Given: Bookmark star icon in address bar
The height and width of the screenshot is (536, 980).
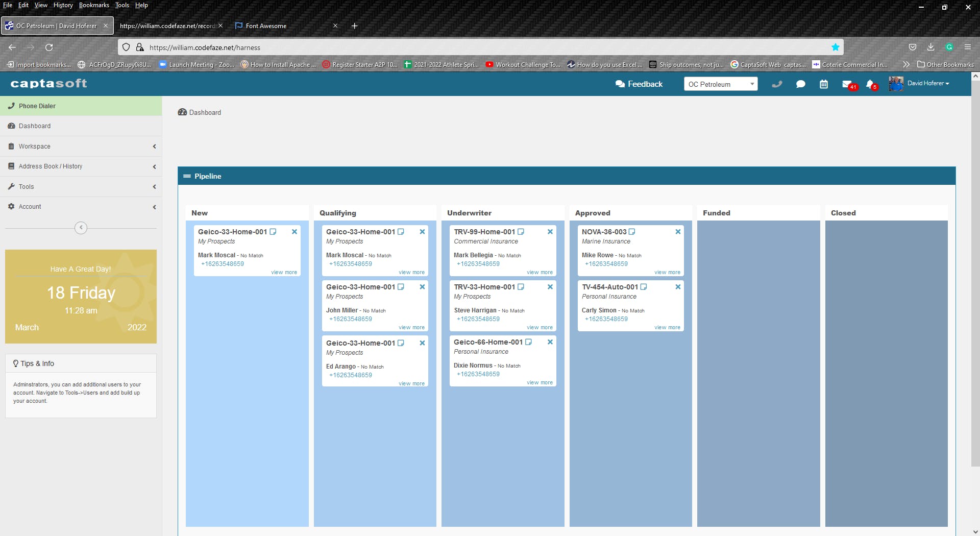Looking at the screenshot, I should click(x=836, y=47).
